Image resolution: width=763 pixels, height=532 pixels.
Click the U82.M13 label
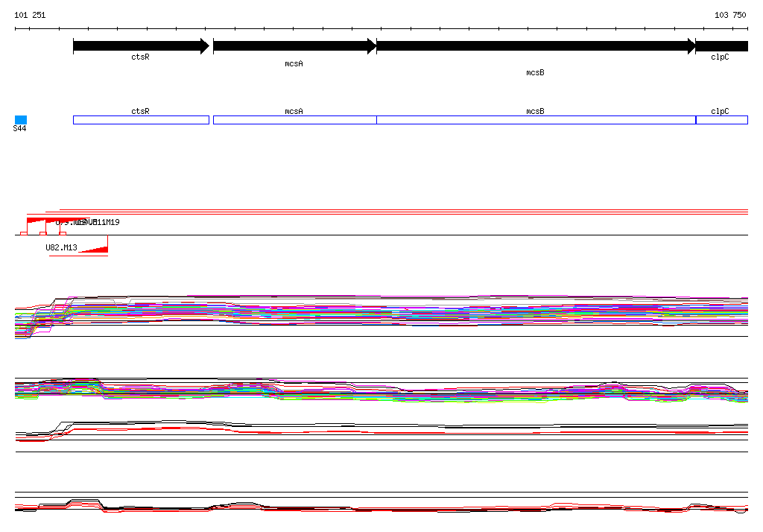coord(61,247)
